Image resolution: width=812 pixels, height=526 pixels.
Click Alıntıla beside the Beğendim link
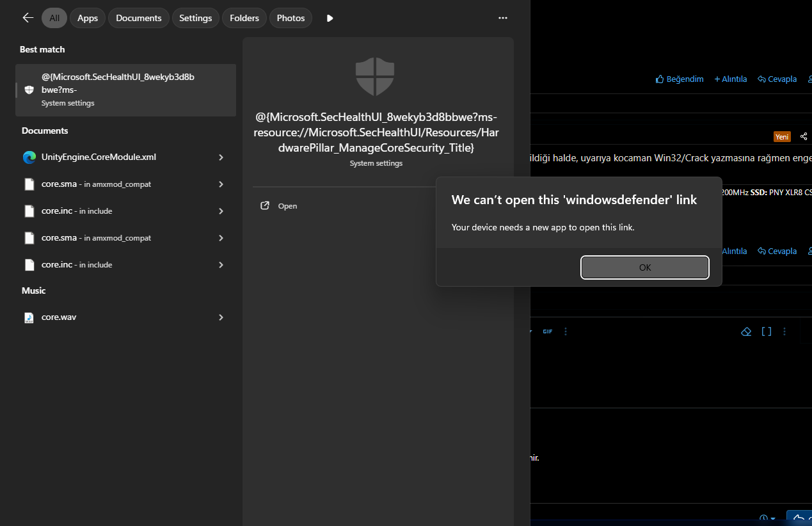[x=731, y=79]
